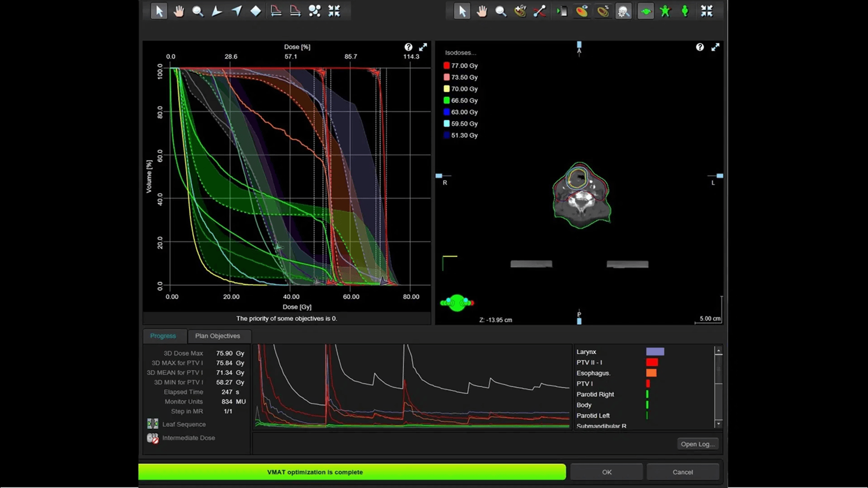The image size is (868, 488).
Task: Select the ruler measure tool in image toolbar
Action: tap(539, 11)
